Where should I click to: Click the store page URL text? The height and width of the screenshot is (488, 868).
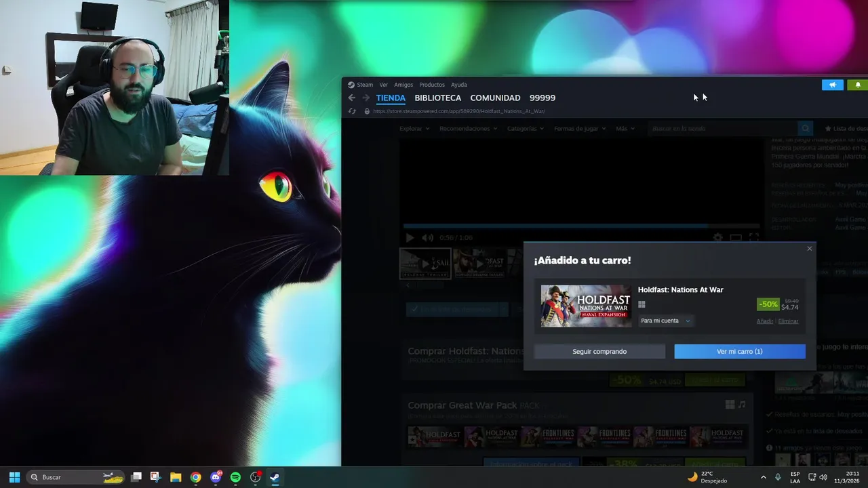coord(459,111)
